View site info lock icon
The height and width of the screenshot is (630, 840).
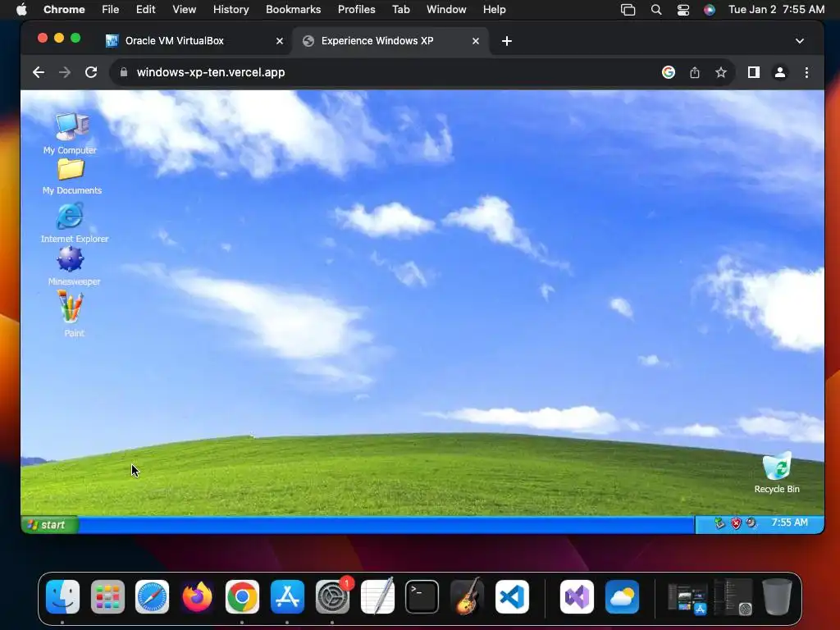coord(124,72)
